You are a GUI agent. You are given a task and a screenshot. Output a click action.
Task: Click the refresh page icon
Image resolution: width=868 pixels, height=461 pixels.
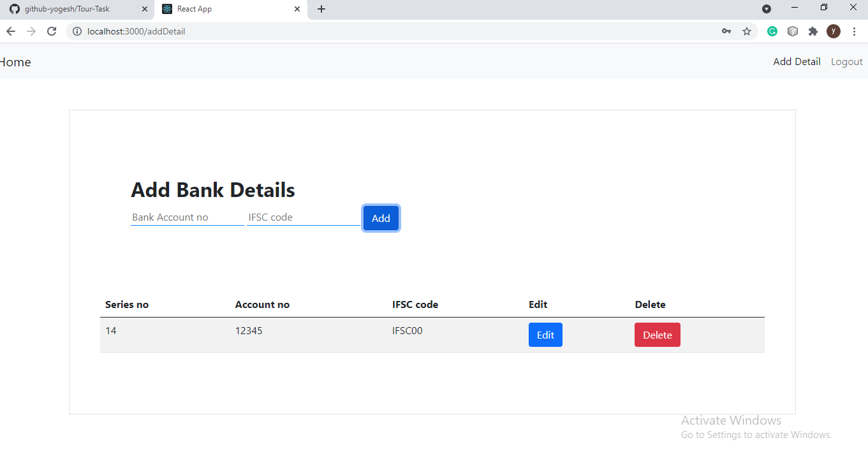[52, 31]
